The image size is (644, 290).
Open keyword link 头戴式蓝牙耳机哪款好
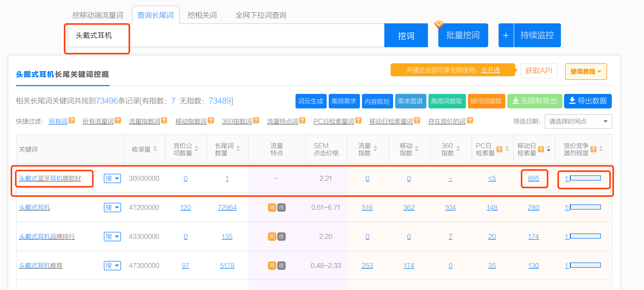[50, 178]
